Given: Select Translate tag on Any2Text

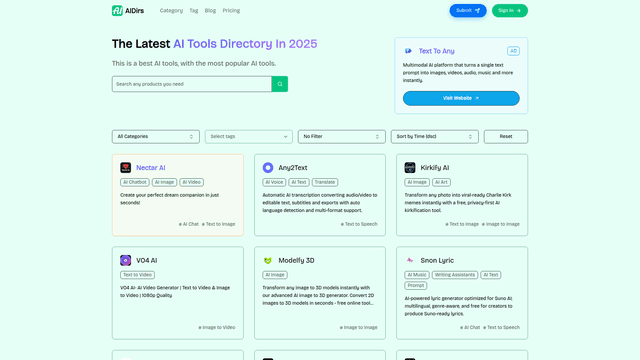Looking at the screenshot, I should [325, 182].
